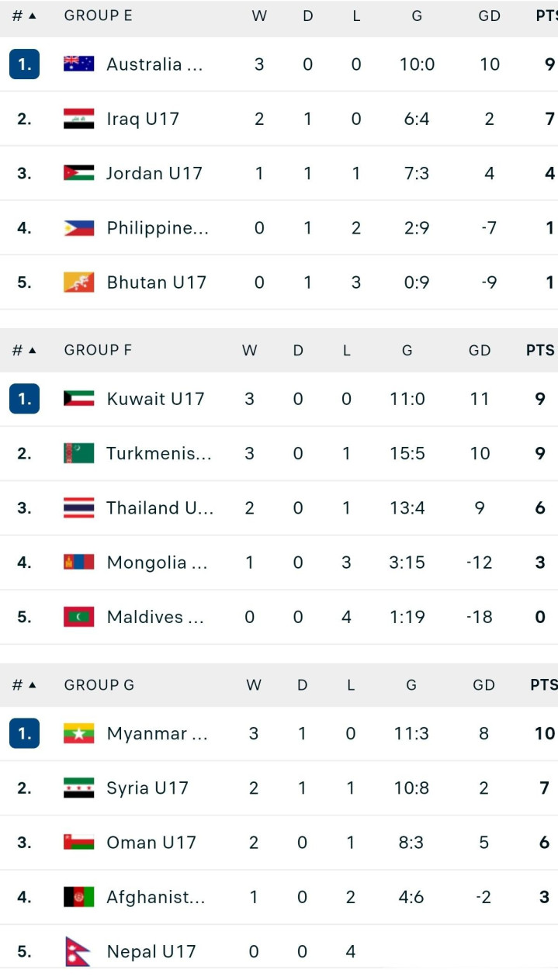Click the Iraq U17 flag icon
558x980 pixels.
pyautogui.click(x=78, y=119)
